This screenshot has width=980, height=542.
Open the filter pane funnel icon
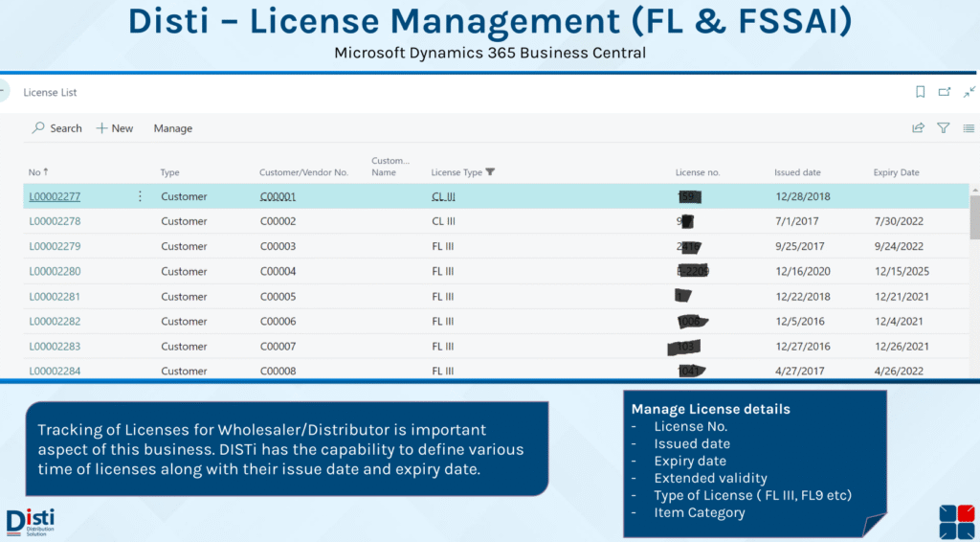click(944, 127)
